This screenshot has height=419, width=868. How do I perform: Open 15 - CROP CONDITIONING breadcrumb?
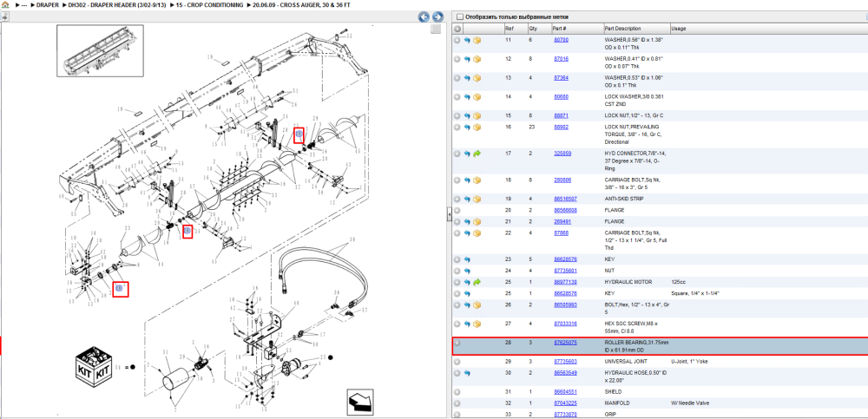[208, 4]
